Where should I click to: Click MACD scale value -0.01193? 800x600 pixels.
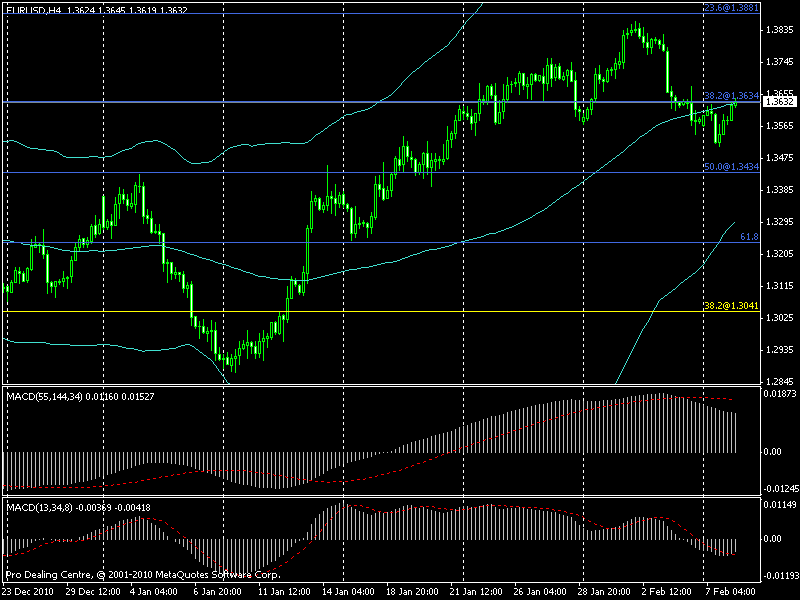781,577
